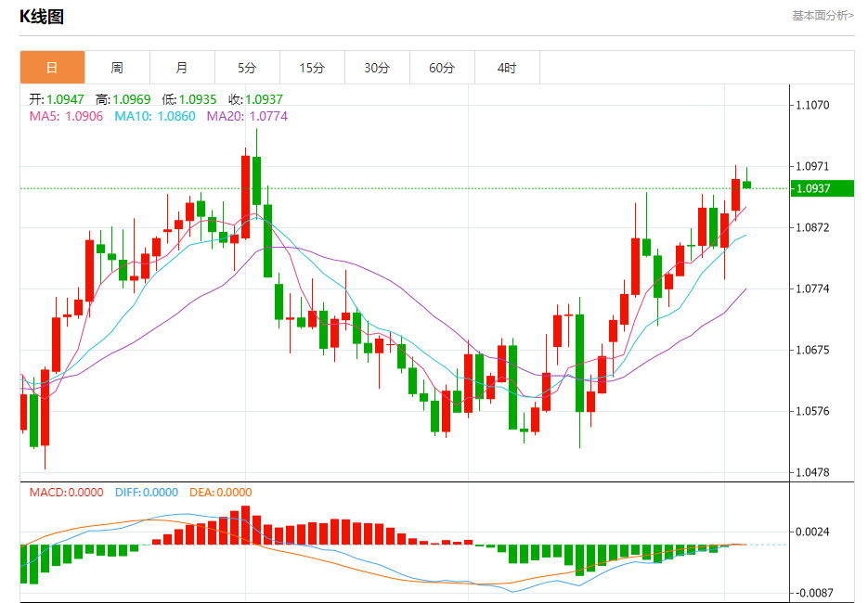Image resolution: width=868 pixels, height=603 pixels.
Task: Click the green 1.0937 current price tag
Action: point(823,188)
